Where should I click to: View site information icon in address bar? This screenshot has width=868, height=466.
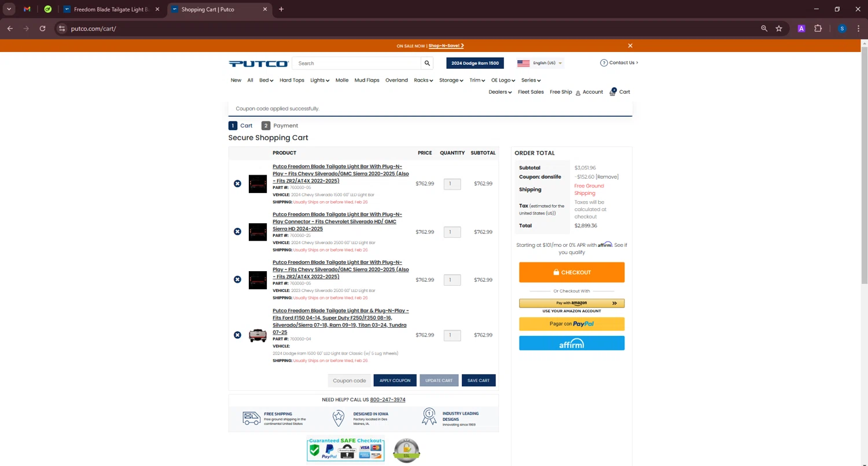point(62,28)
